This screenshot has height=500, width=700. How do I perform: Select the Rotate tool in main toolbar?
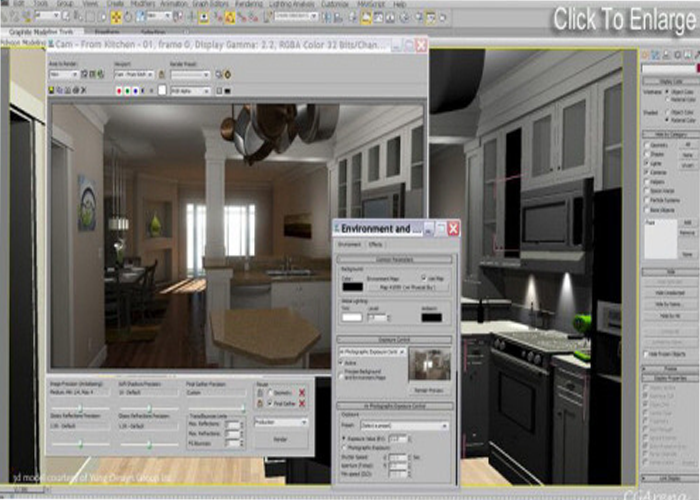coord(128,17)
